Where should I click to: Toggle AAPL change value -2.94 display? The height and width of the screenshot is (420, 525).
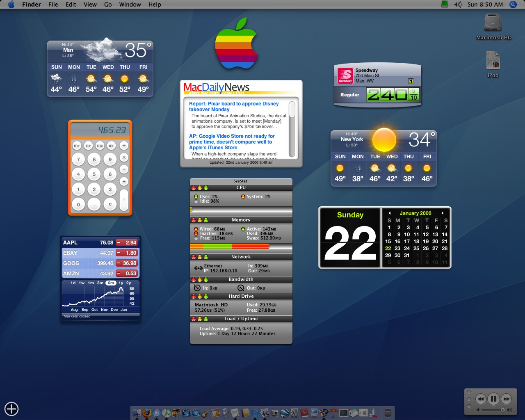tap(127, 242)
